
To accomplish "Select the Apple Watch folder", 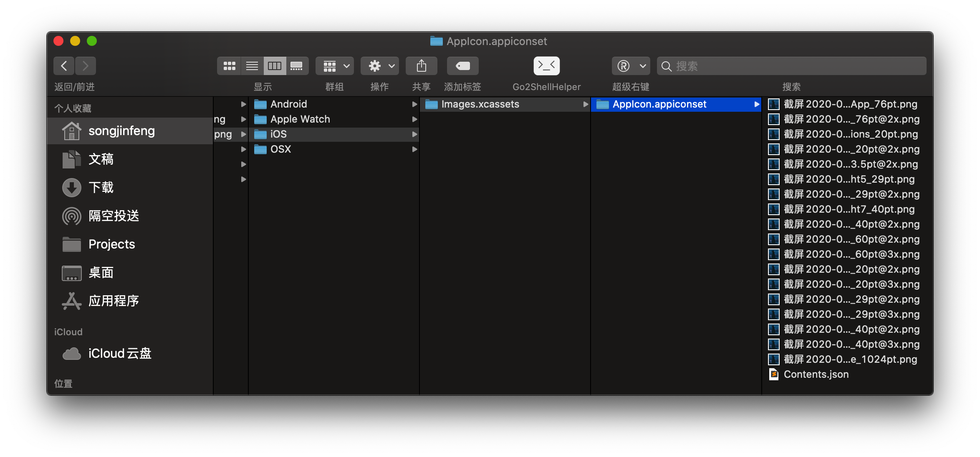I will (300, 119).
